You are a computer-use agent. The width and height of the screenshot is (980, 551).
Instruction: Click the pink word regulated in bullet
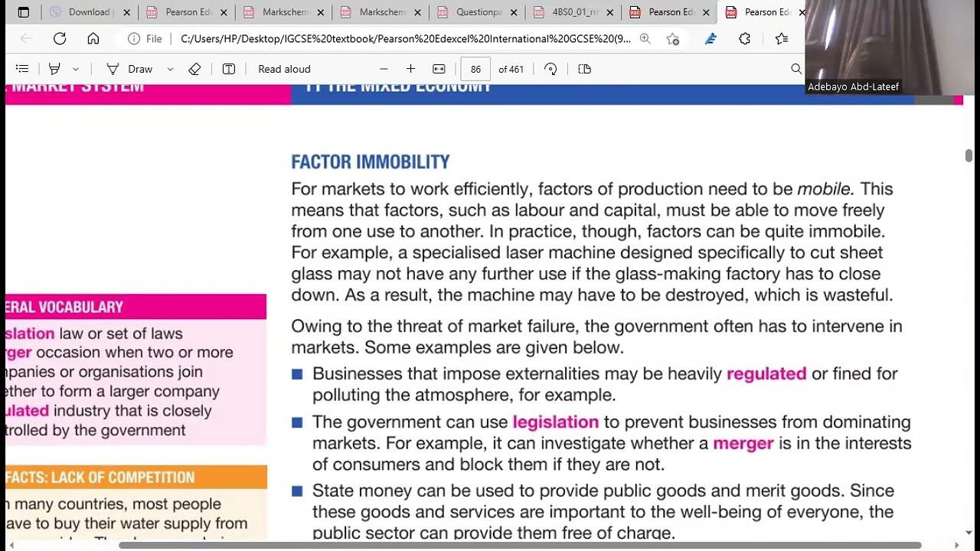click(766, 373)
